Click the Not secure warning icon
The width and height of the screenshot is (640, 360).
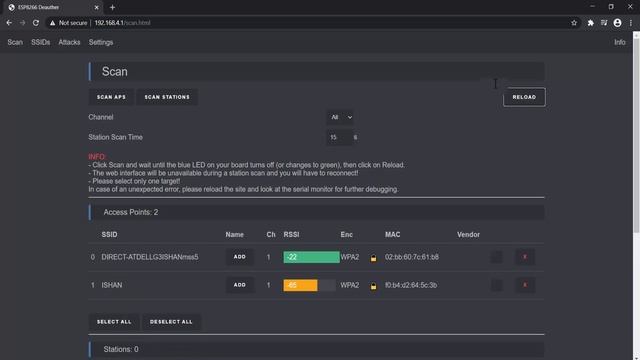(x=52, y=23)
